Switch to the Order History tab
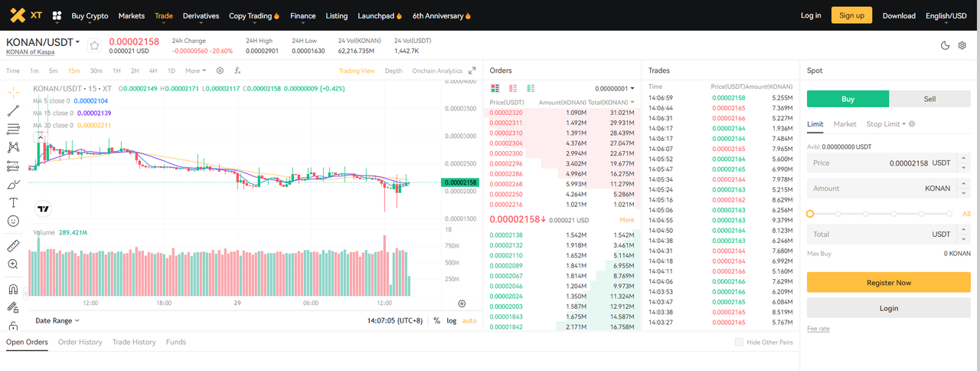 (80, 342)
